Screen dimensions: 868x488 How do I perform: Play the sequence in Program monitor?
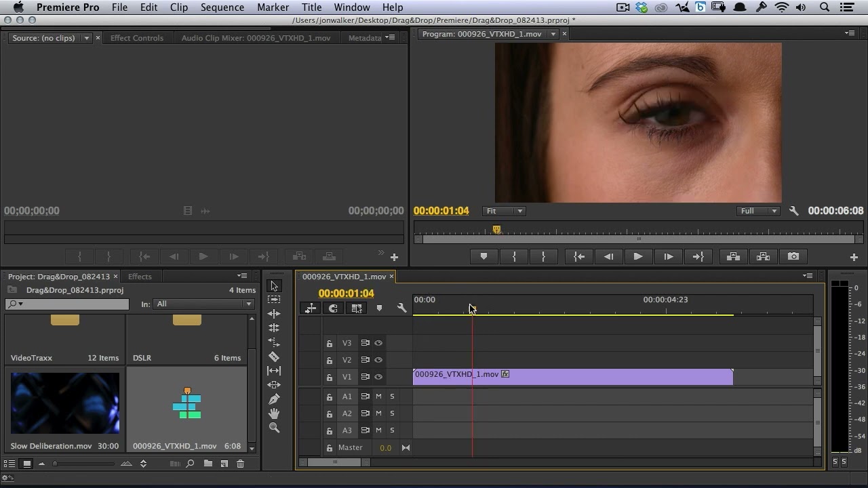pos(638,256)
